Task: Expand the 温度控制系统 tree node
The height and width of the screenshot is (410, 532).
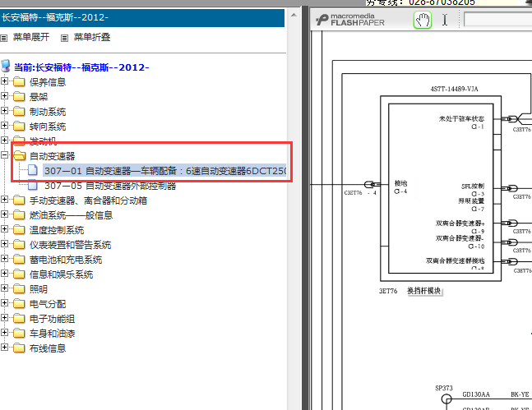Action: pyautogui.click(x=4, y=229)
